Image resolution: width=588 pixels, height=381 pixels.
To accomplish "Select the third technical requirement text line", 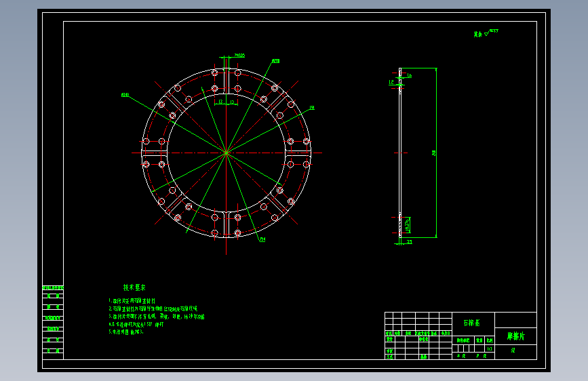I will click(x=157, y=317).
